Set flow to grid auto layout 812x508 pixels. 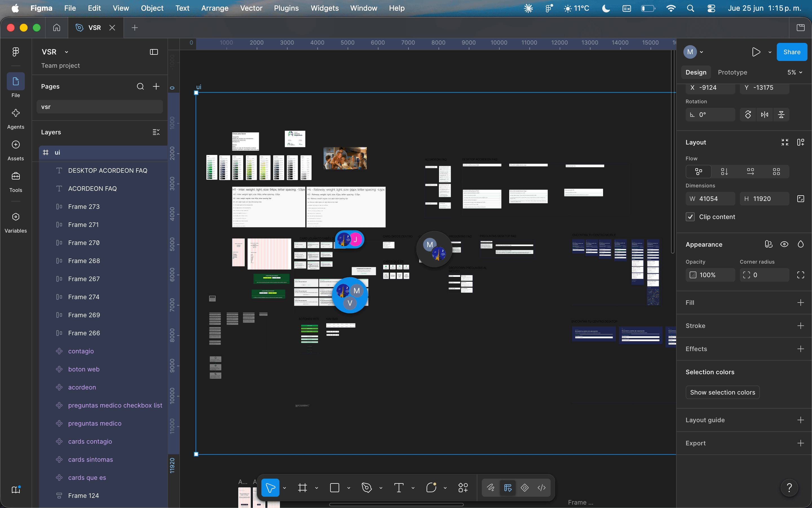(x=776, y=172)
